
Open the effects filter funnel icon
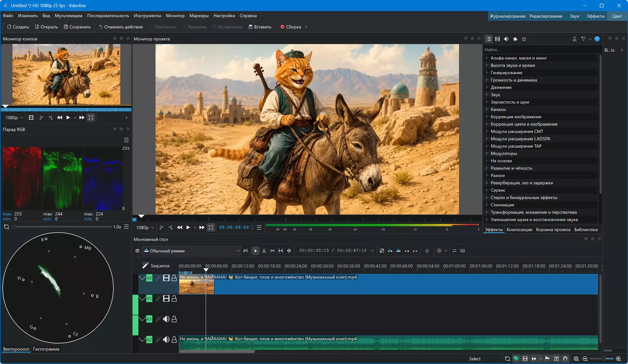[x=583, y=39]
